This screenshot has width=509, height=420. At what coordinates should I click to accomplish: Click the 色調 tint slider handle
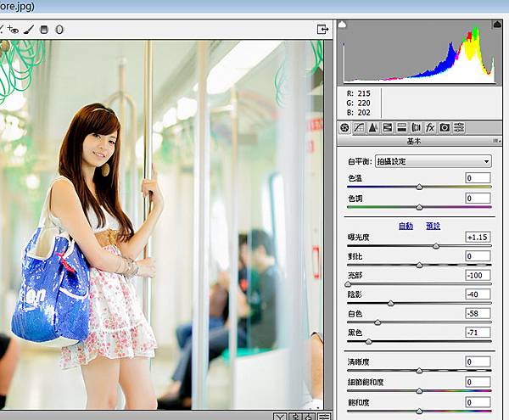click(419, 207)
